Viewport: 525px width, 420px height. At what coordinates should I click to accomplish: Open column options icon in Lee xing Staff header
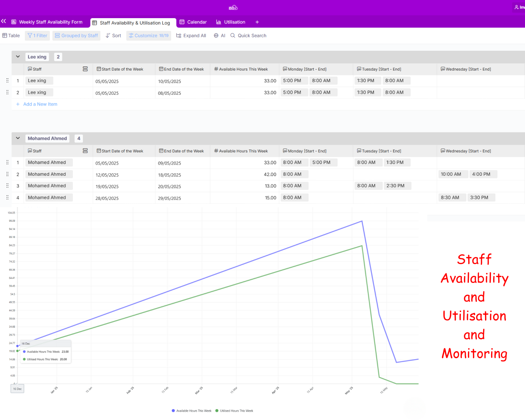coord(85,69)
